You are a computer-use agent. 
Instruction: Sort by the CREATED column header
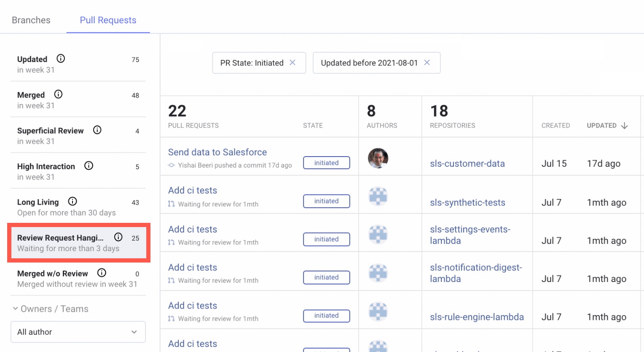click(555, 126)
